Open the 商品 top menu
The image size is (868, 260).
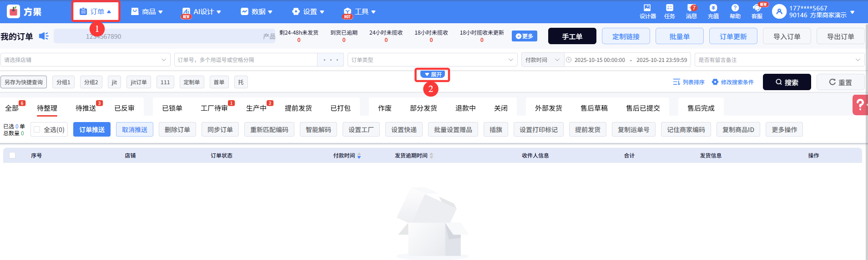point(147,12)
